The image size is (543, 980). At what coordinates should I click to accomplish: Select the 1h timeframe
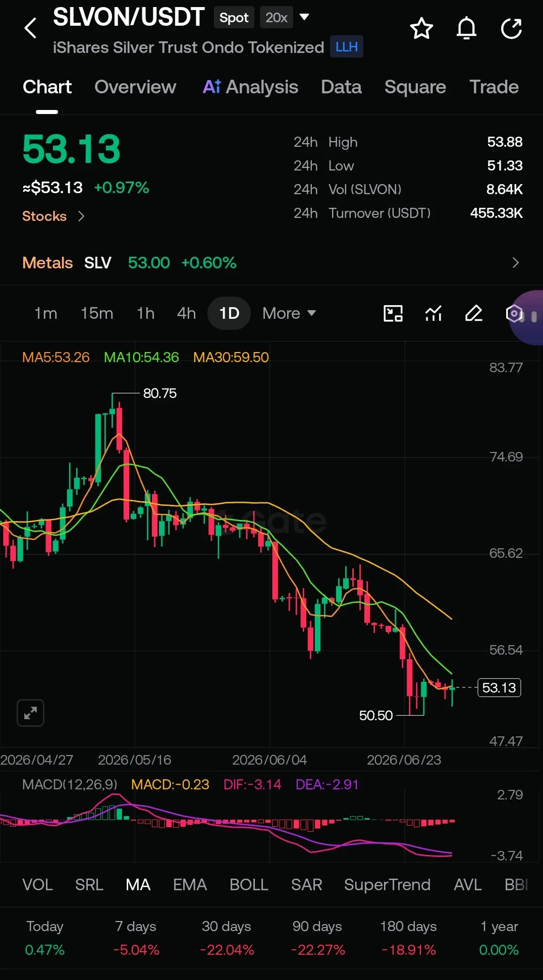pos(146,313)
